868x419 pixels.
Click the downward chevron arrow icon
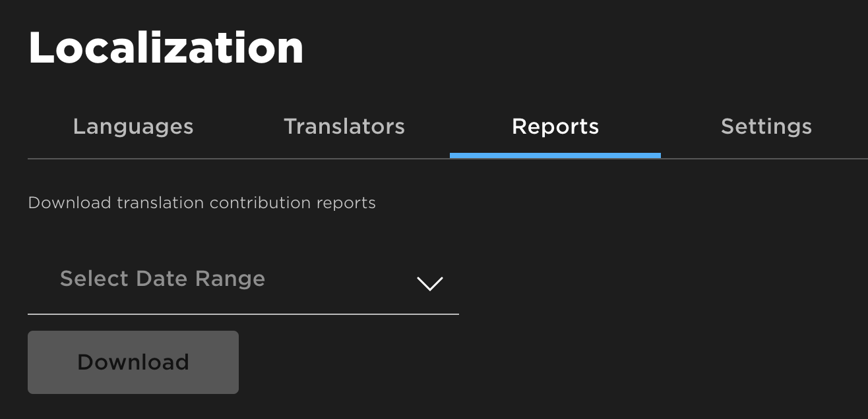[430, 283]
